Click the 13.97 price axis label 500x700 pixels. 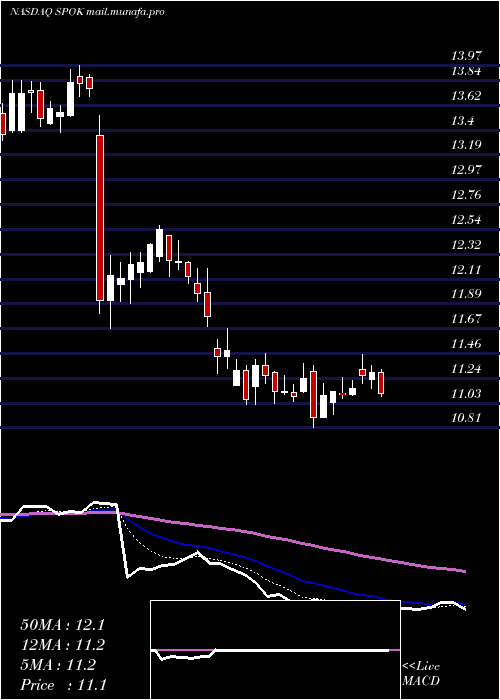click(x=467, y=56)
